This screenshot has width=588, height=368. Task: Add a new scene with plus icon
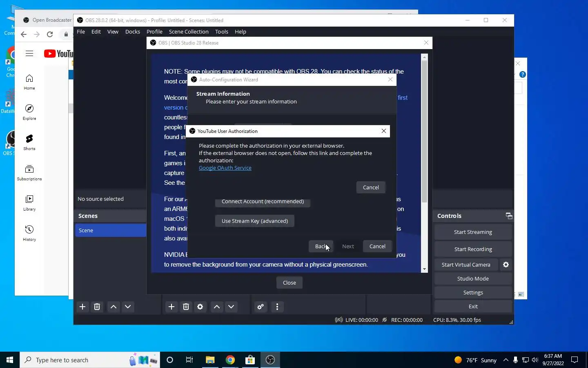coord(82,307)
